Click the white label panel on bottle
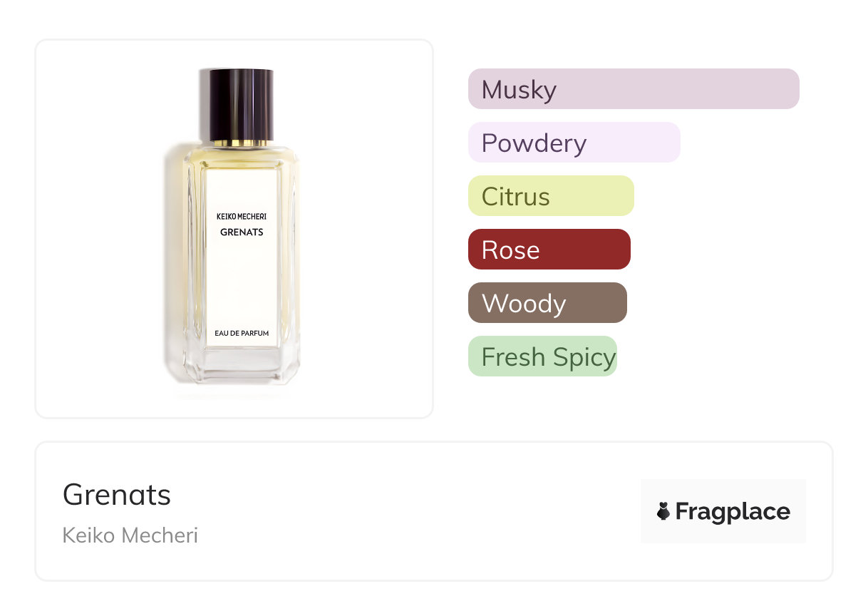Screen dimensions: 868x616 (x=242, y=257)
